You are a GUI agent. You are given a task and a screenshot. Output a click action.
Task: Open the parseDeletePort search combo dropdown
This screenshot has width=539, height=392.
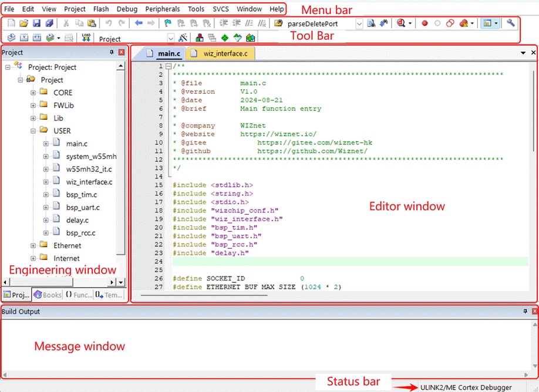[359, 23]
